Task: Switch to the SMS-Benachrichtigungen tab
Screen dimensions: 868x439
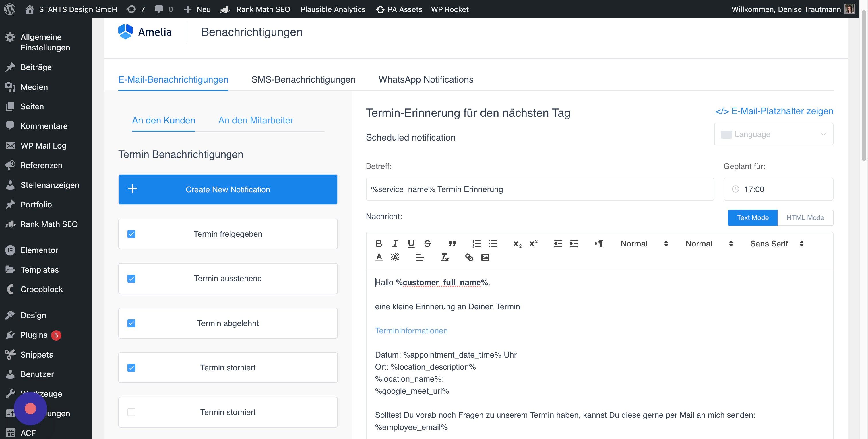Action: [x=303, y=79]
